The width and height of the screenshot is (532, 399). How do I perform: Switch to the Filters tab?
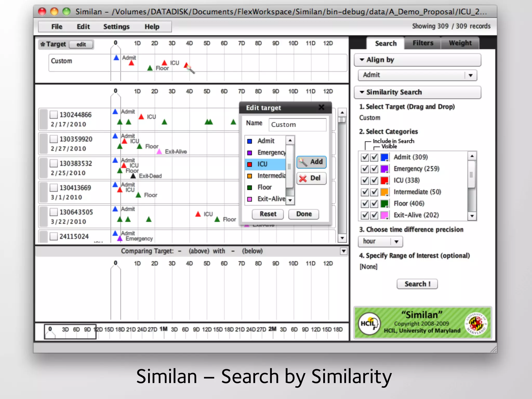423,43
